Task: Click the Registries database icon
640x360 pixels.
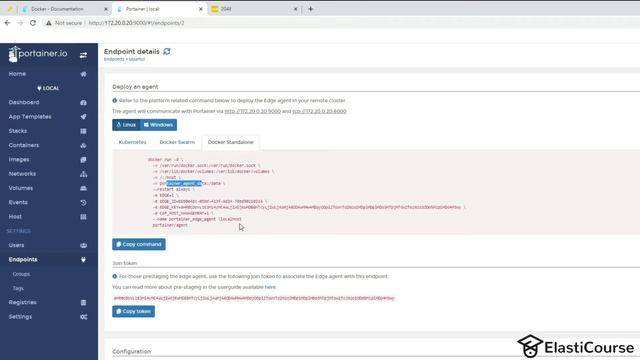Action: click(83, 302)
